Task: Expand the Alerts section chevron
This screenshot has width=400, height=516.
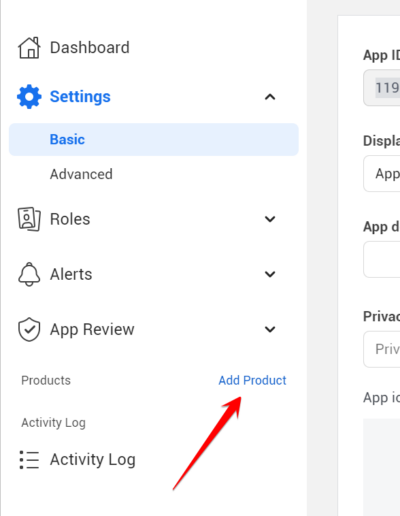Action: pos(270,274)
